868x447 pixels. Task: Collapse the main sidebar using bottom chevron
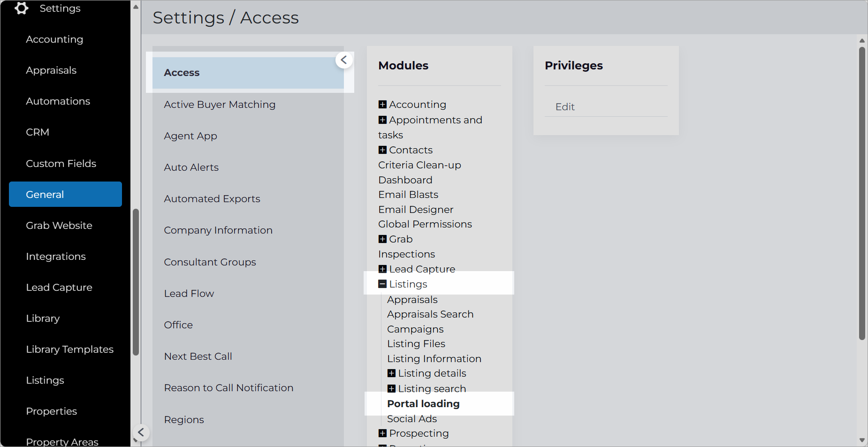coord(141,432)
